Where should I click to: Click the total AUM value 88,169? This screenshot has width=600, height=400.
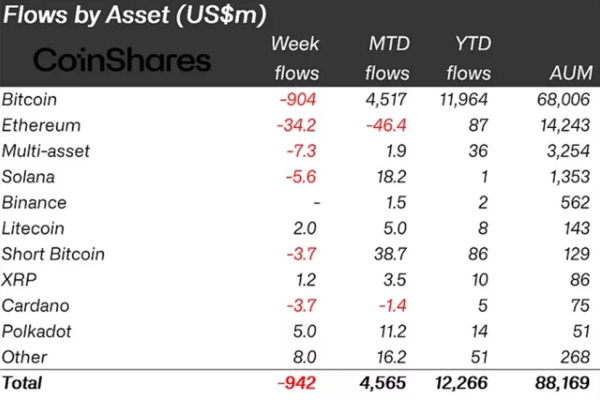point(562,383)
